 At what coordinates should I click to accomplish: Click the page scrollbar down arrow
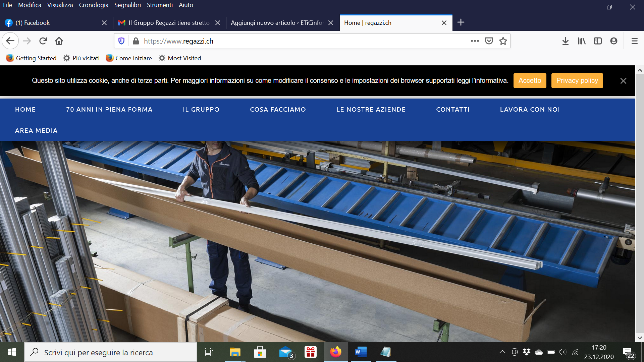pos(640,338)
